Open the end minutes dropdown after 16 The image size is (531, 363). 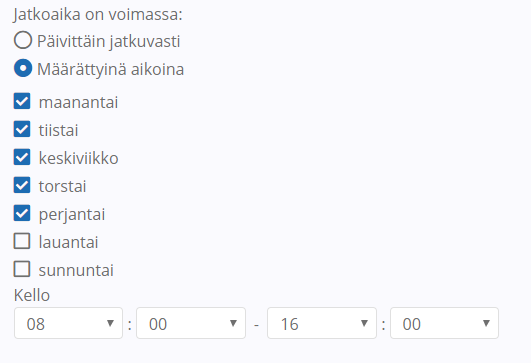click(x=444, y=323)
